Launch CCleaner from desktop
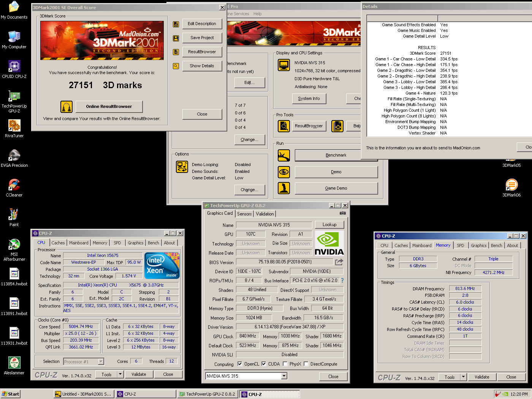This screenshot has height=399, width=532. (14, 188)
